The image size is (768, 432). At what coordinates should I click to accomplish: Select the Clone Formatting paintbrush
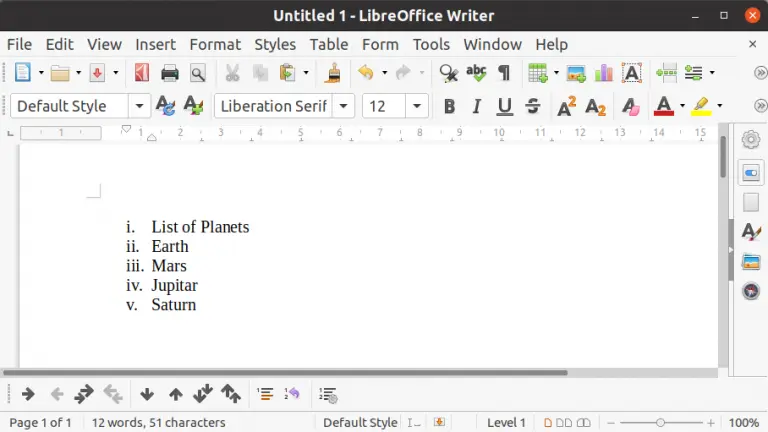[x=334, y=73]
